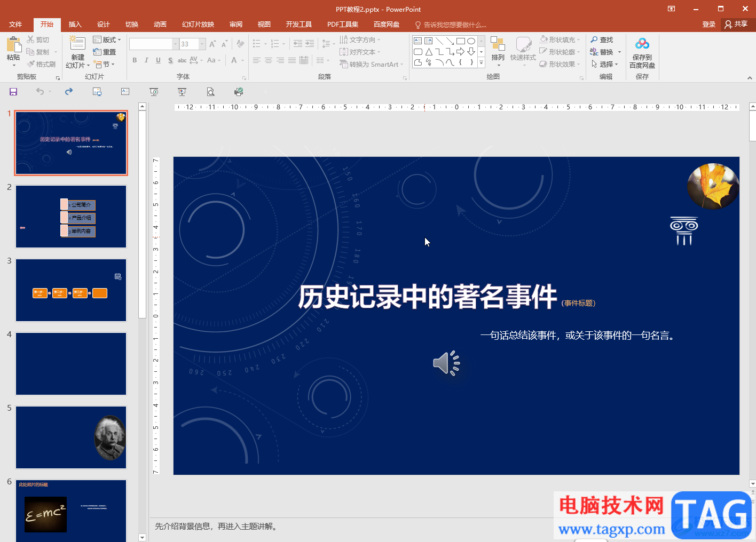
Task: Switch to the Developer (开发工具) tab
Action: (x=299, y=25)
